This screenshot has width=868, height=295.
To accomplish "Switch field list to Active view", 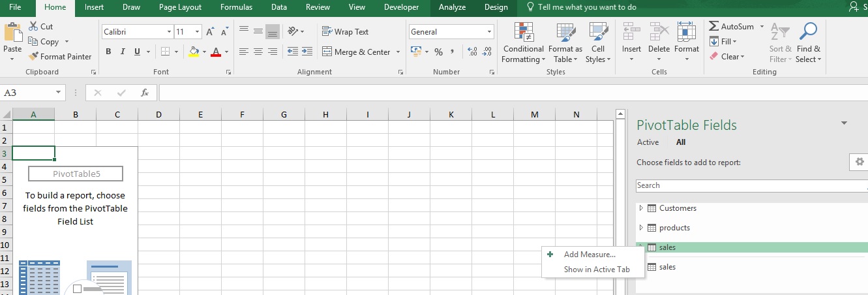I will (648, 142).
